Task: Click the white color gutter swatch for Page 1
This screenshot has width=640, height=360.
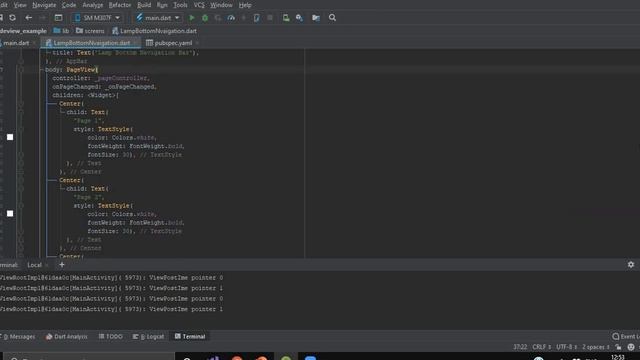Action: click(10, 137)
